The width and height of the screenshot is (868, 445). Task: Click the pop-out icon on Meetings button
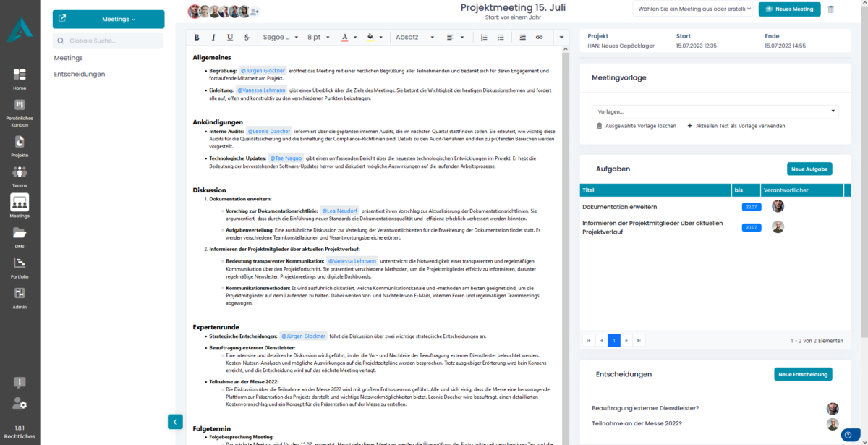pyautogui.click(x=62, y=19)
